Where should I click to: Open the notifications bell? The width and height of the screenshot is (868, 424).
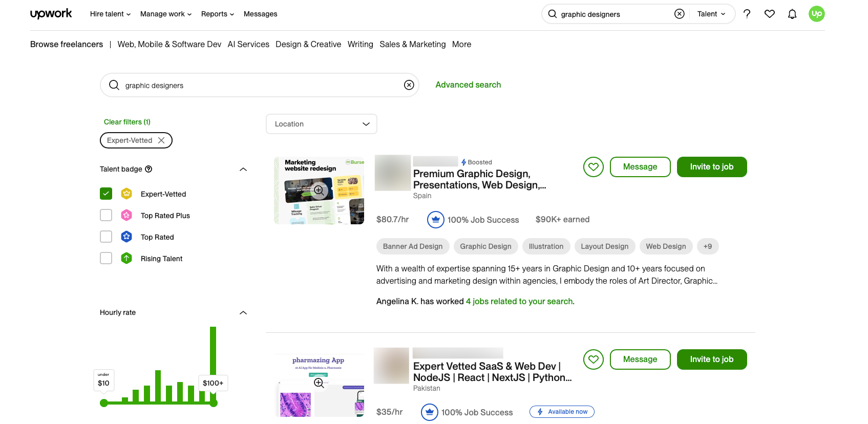pyautogui.click(x=792, y=14)
